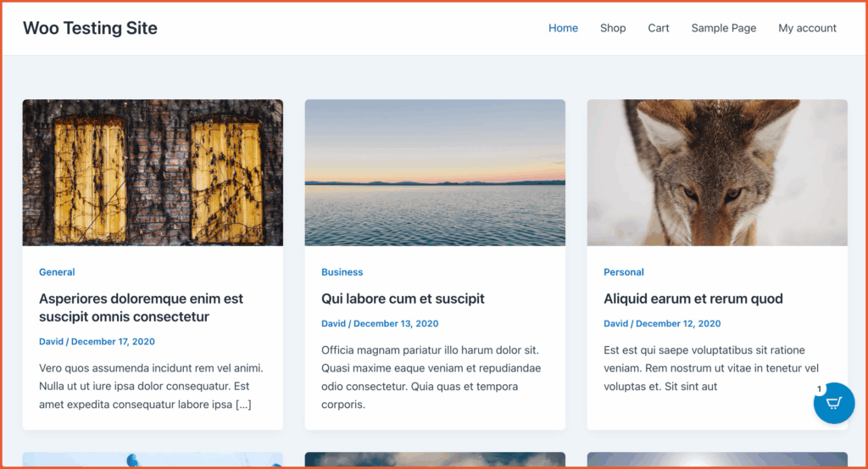Click excerpt starting "Officia magnam pariatur illo"

431,377
